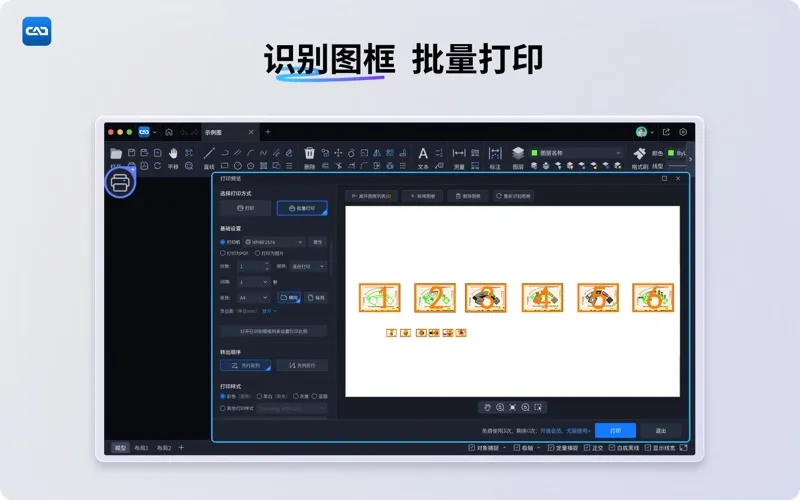Image resolution: width=800 pixels, height=500 pixels.
Task: Click the large Print printer icon
Action: 120,182
